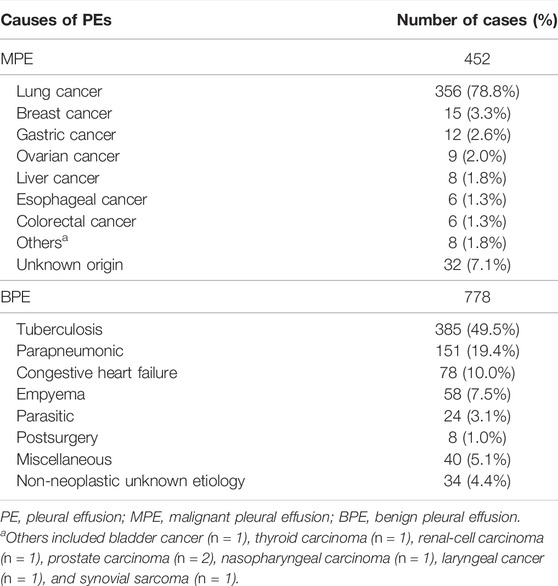
Task: Click the BPE section label
Action: tap(15, 297)
